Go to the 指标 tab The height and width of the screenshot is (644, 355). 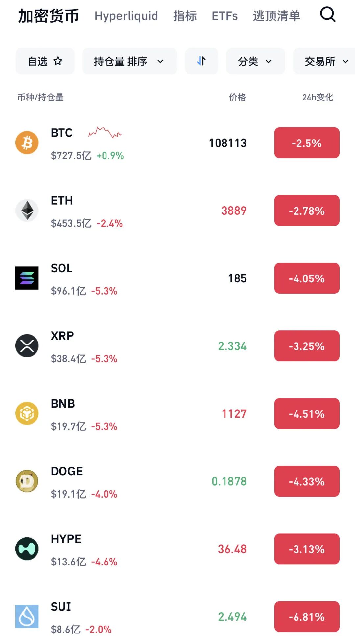point(185,16)
